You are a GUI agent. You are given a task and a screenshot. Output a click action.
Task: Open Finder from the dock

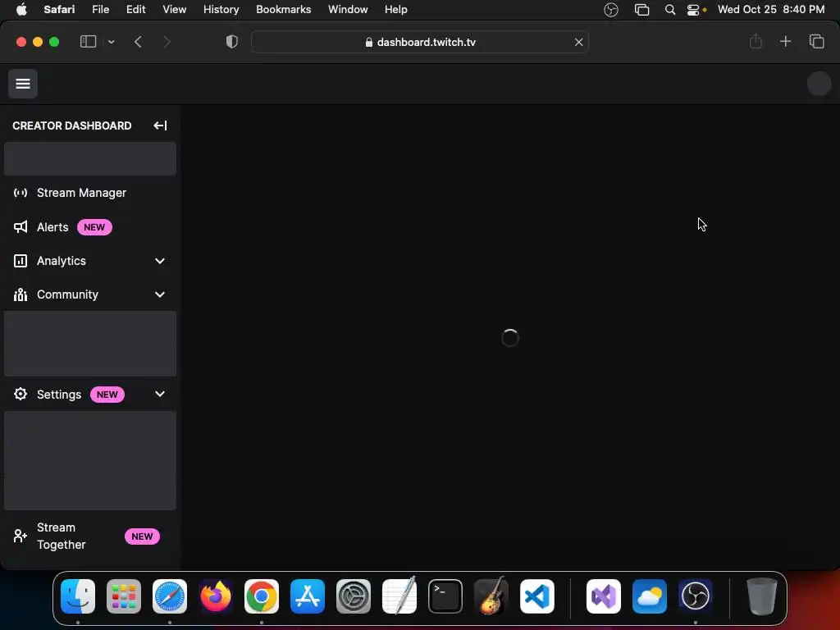point(78,596)
